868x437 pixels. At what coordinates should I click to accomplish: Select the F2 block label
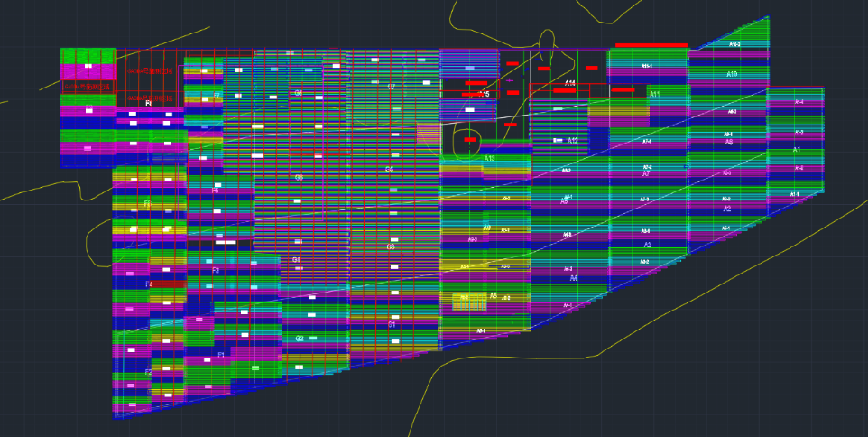[149, 372]
